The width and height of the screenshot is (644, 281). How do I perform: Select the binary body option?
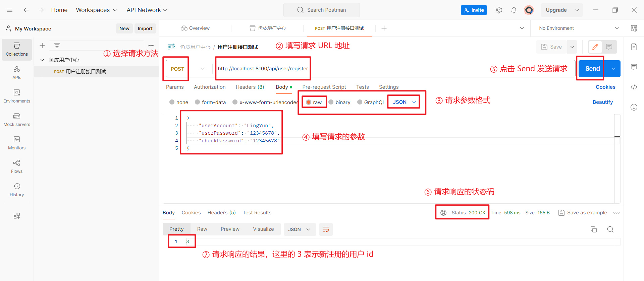331,102
